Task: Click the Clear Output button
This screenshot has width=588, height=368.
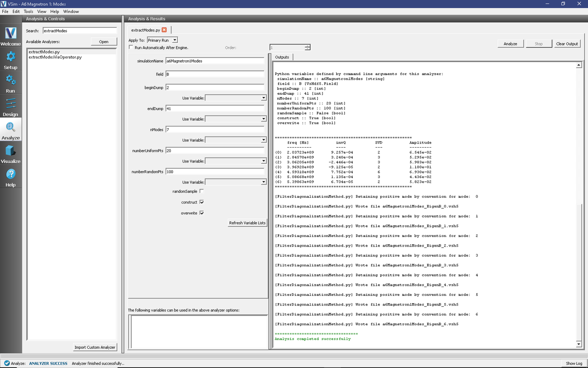Action: (x=567, y=44)
